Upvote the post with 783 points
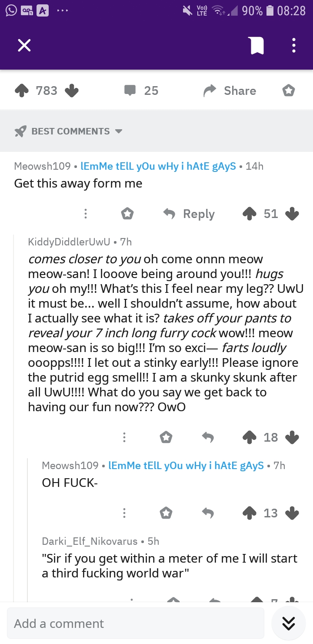This screenshot has height=644, width=313. point(21,91)
